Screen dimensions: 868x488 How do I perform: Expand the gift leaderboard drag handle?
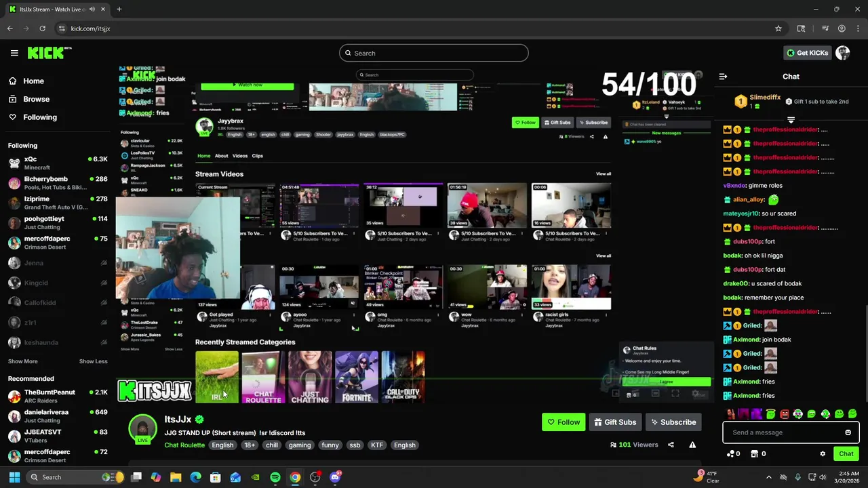(x=791, y=120)
